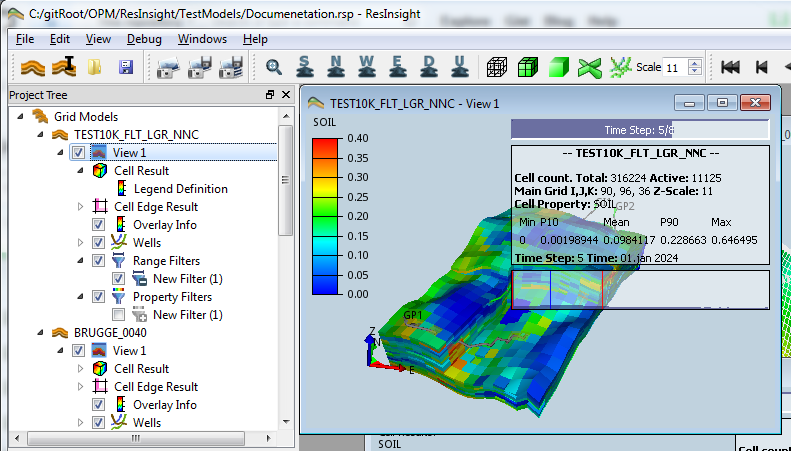This screenshot has height=451, width=791.
Task: Switch to North view with the N icon
Action: (x=335, y=67)
